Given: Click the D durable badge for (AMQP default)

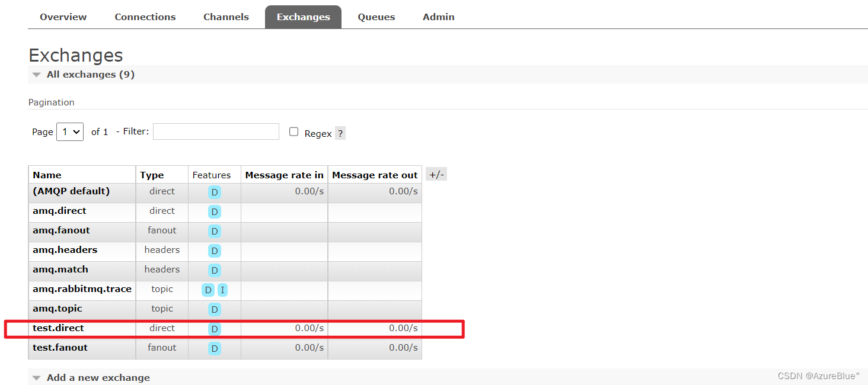Looking at the screenshot, I should click(215, 192).
